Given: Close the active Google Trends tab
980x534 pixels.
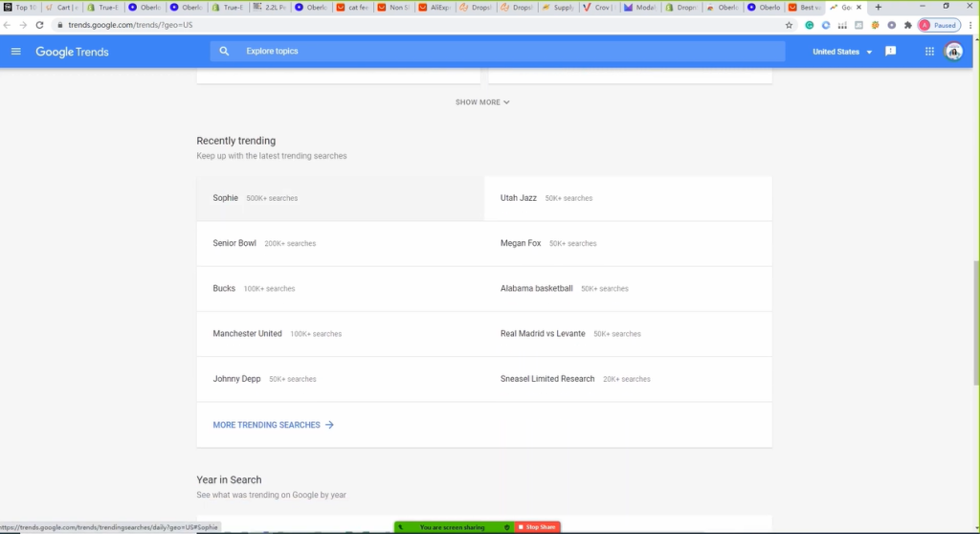Looking at the screenshot, I should tap(858, 7).
